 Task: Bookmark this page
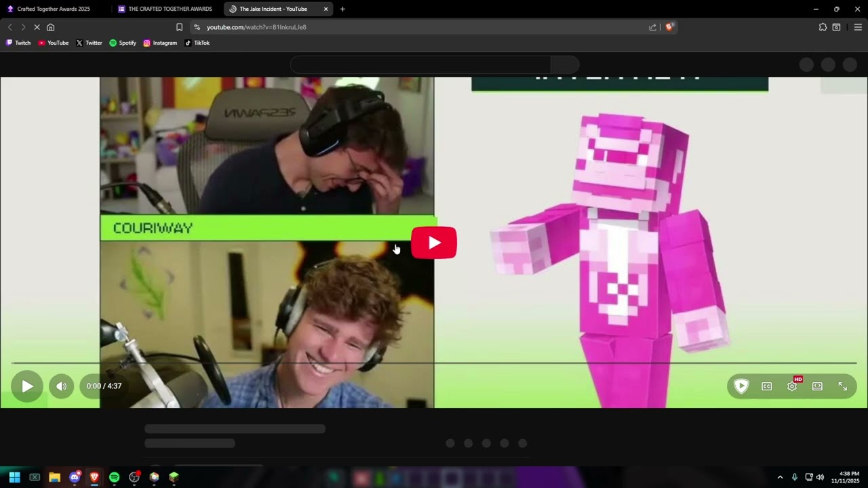click(x=179, y=27)
